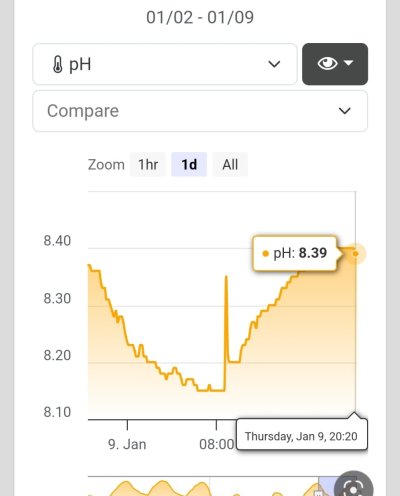
Task: Click the thermometer icon beside pH
Action: [58, 64]
